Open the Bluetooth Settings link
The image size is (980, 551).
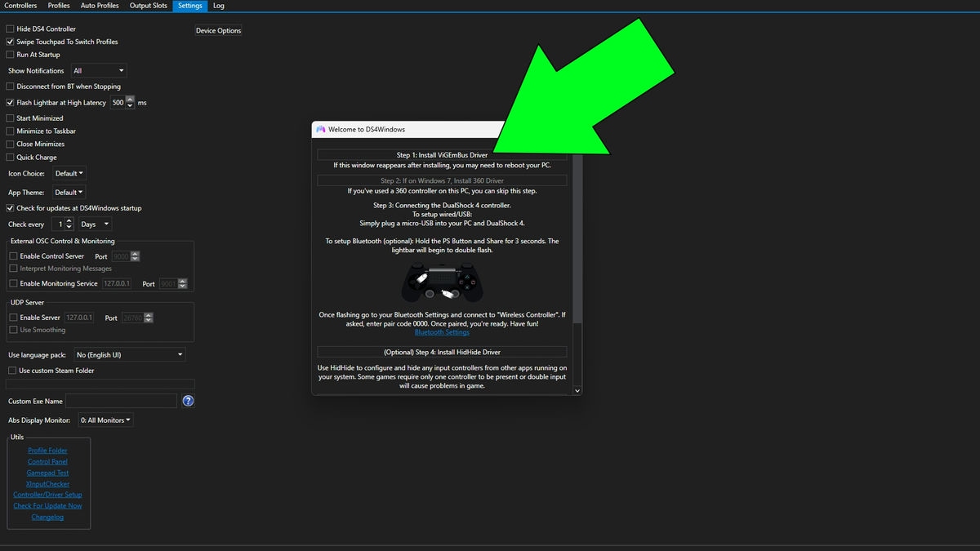tap(441, 332)
